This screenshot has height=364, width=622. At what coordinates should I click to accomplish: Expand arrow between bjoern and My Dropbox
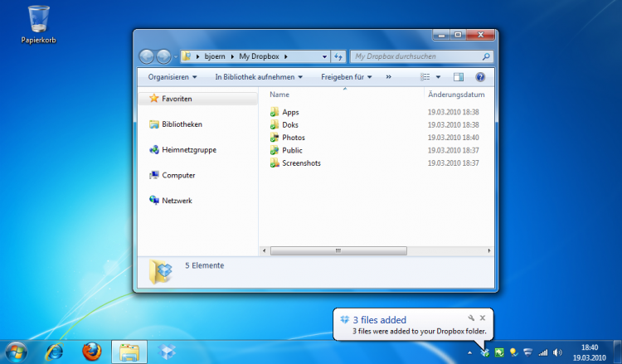point(232,56)
